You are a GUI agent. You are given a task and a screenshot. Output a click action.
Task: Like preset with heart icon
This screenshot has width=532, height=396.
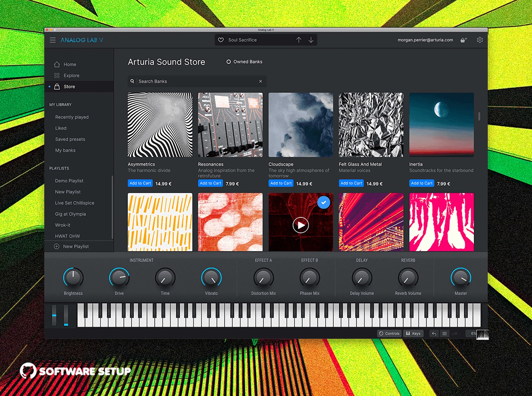tap(221, 40)
